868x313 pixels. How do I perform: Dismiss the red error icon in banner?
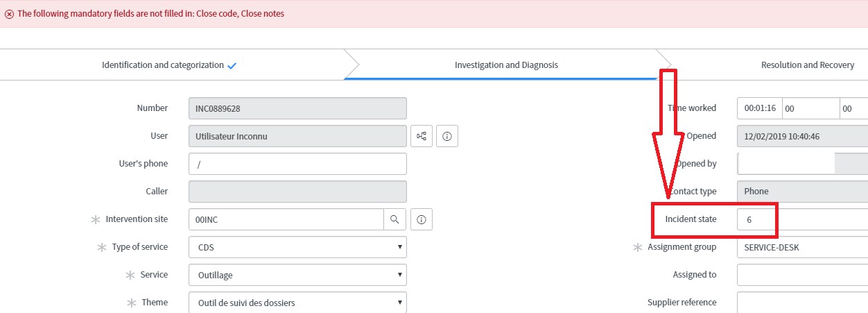[x=9, y=14]
